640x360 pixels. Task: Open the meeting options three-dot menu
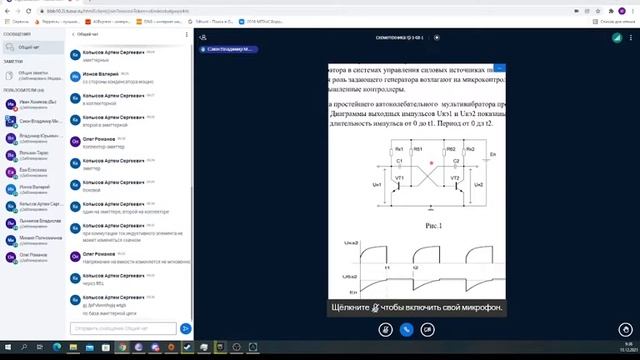pos(631,38)
